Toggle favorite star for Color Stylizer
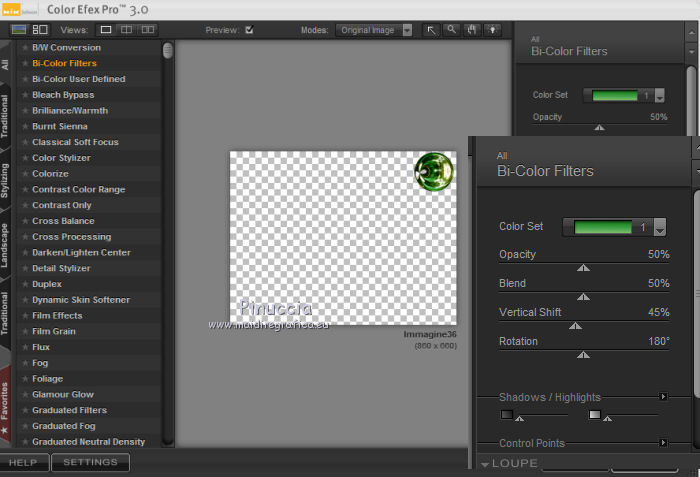This screenshot has width=700, height=477. coord(25,158)
